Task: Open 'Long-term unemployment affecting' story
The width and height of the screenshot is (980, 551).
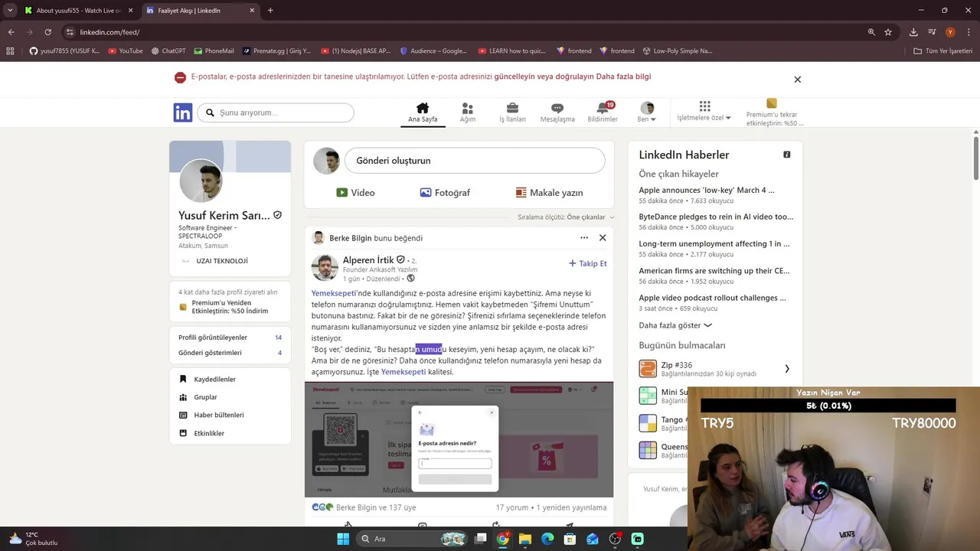Action: 714,243
